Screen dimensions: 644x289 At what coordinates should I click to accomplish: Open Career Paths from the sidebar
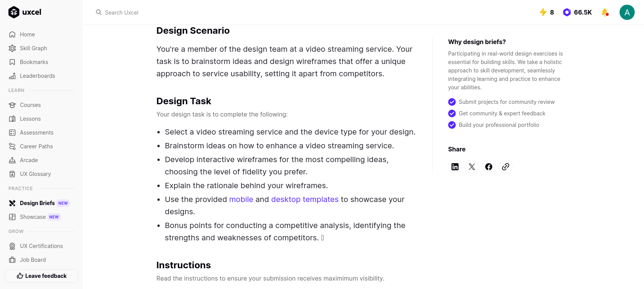pyautogui.click(x=36, y=146)
